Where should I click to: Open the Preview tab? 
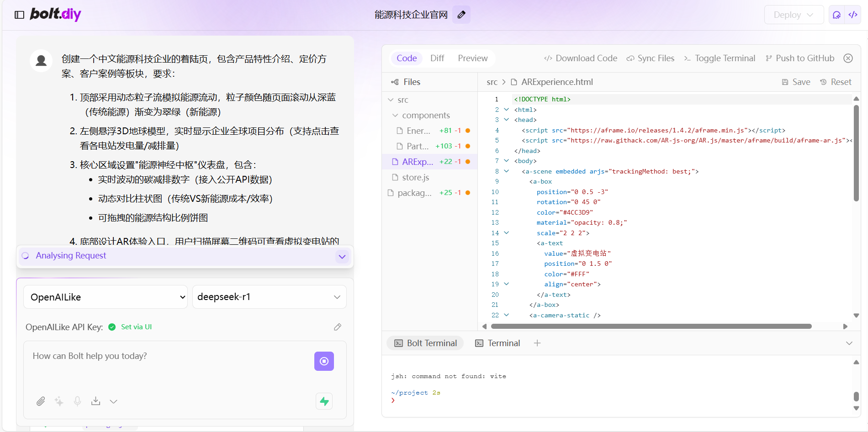click(x=473, y=58)
